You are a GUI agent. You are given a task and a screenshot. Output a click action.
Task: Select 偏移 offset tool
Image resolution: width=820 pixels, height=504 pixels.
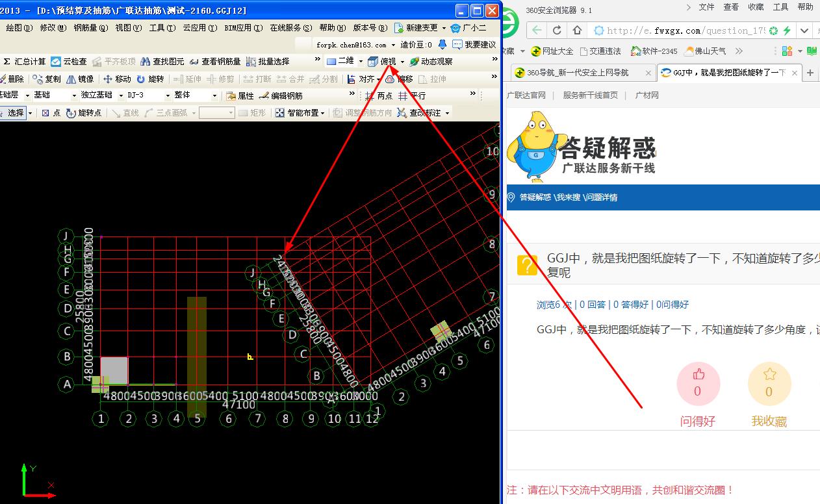[399, 79]
